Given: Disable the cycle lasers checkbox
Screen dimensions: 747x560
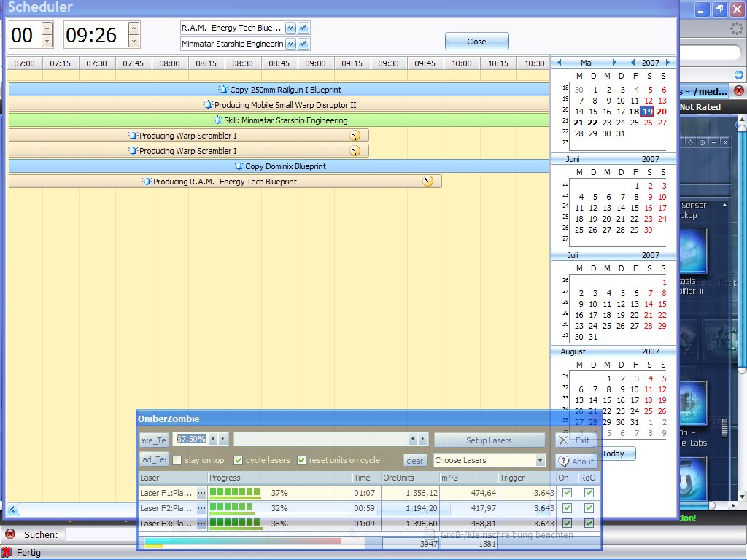Looking at the screenshot, I should [x=239, y=460].
